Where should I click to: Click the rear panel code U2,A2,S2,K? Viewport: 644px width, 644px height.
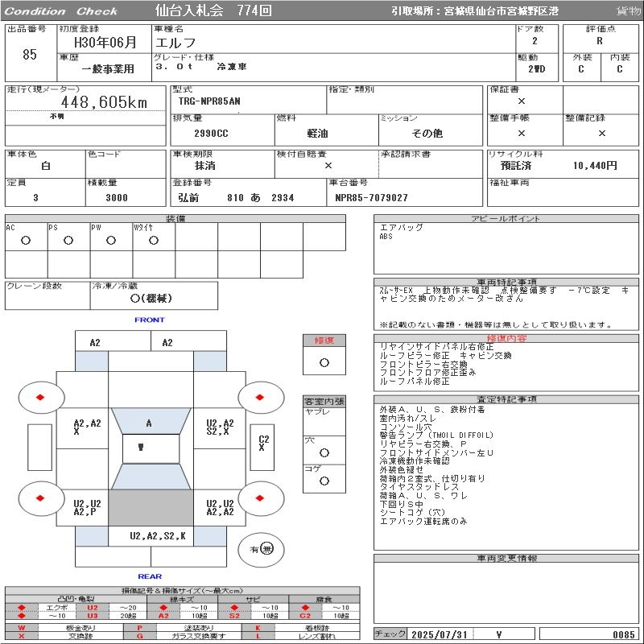point(158,535)
